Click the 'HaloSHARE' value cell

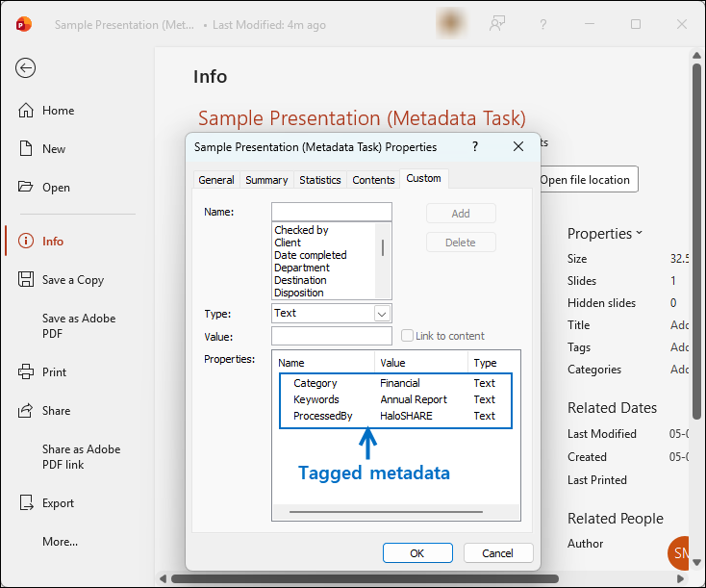pos(406,416)
